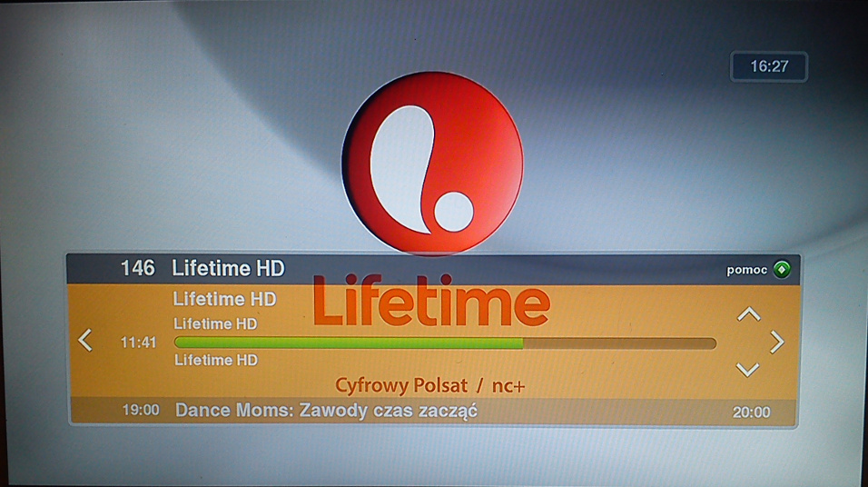This screenshot has height=487, width=868.
Task: Click the green pomoc help icon
Action: point(782,269)
